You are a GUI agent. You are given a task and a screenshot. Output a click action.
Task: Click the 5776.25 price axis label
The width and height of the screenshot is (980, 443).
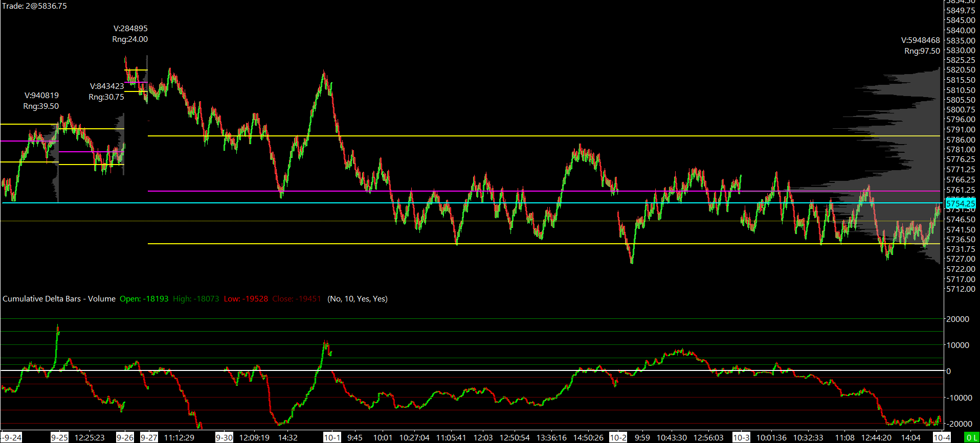tap(961, 159)
